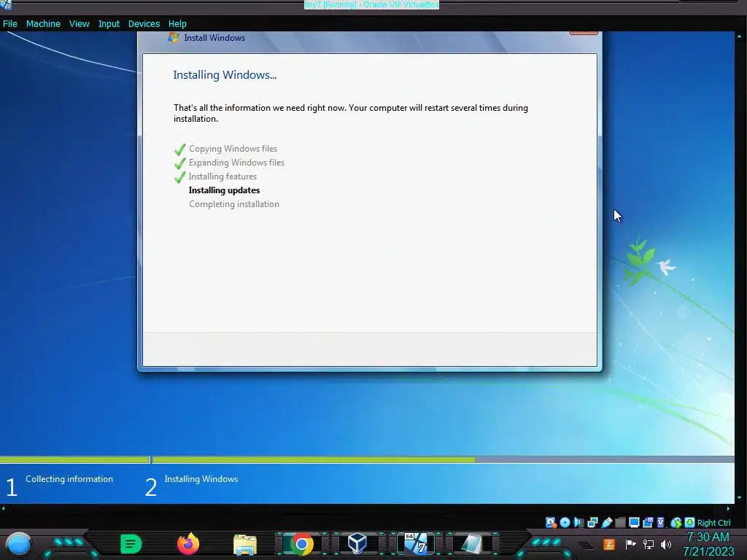The width and height of the screenshot is (747, 560).
Task: Click the audio status bar icon
Action: [578, 522]
